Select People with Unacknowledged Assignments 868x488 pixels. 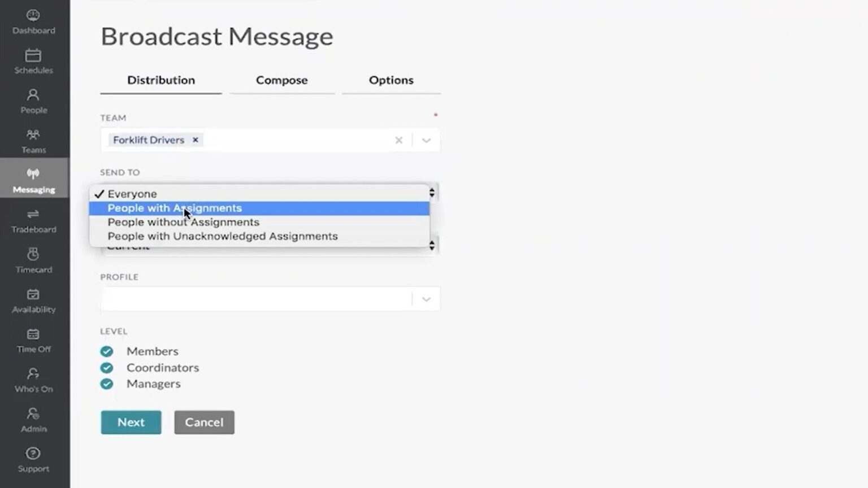click(223, 237)
